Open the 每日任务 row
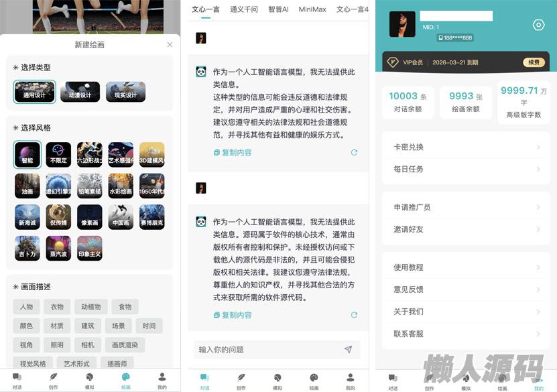The image size is (557, 392). point(466,169)
